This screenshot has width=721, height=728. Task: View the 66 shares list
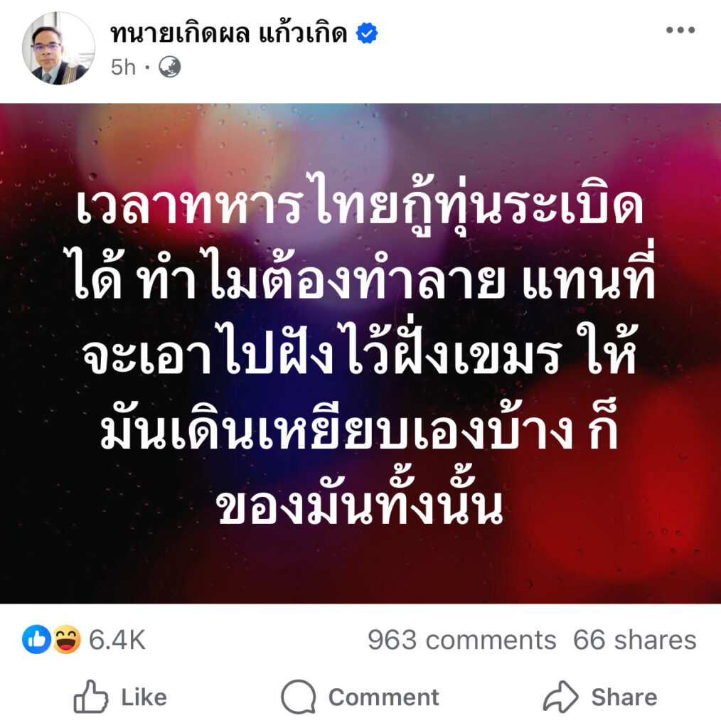point(635,640)
